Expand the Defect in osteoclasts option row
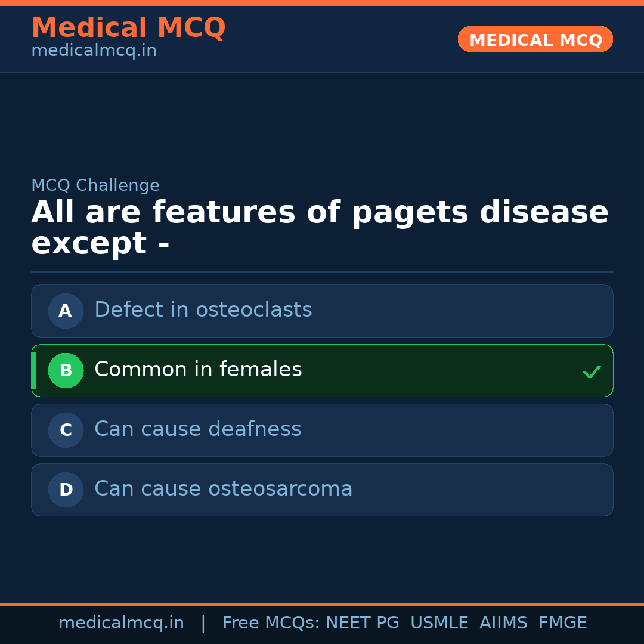This screenshot has width=644, height=644. point(322,311)
